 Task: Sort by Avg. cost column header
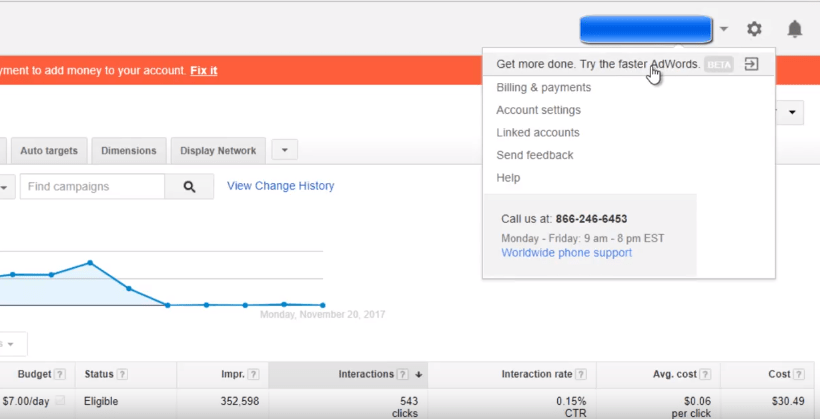(675, 374)
